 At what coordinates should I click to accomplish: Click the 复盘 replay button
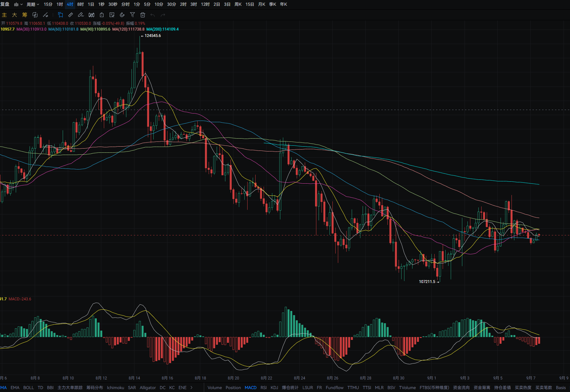5,5
